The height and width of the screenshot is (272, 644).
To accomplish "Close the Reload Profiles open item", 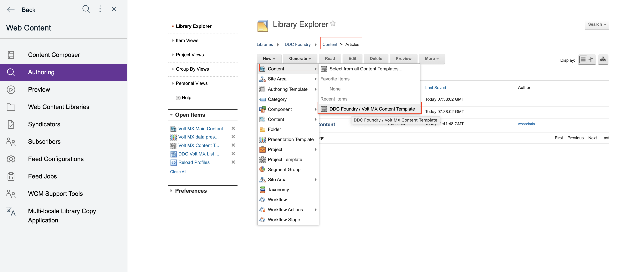I will tap(233, 162).
